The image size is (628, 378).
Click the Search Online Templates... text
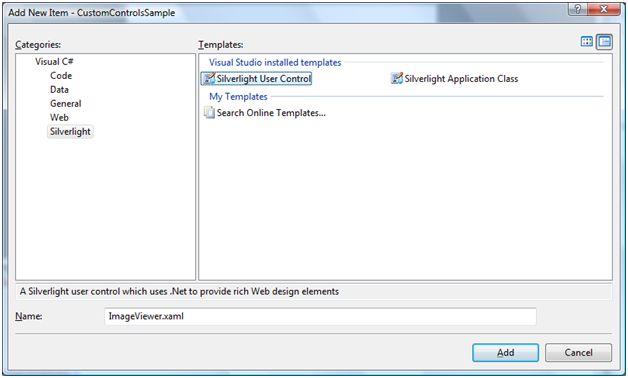pos(271,113)
